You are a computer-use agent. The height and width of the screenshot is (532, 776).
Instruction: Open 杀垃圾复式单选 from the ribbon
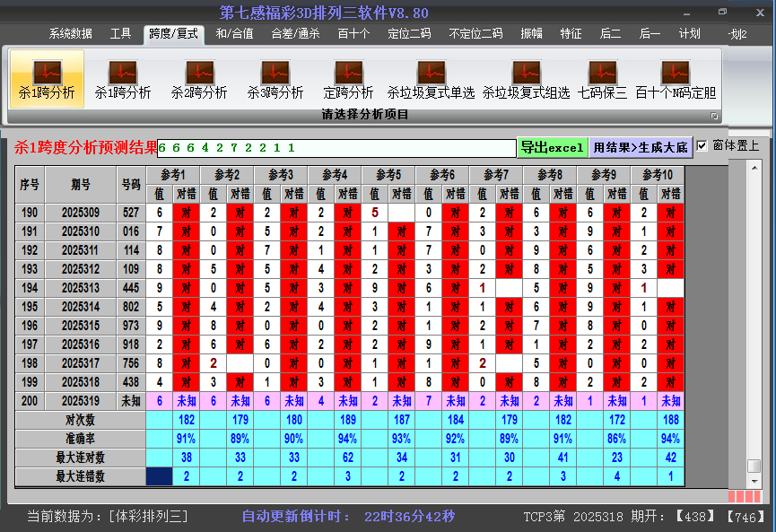(x=431, y=79)
